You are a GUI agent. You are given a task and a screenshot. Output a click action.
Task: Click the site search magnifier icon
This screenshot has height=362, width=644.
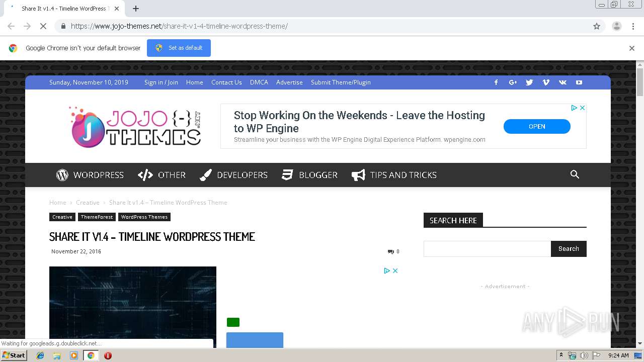pyautogui.click(x=575, y=174)
